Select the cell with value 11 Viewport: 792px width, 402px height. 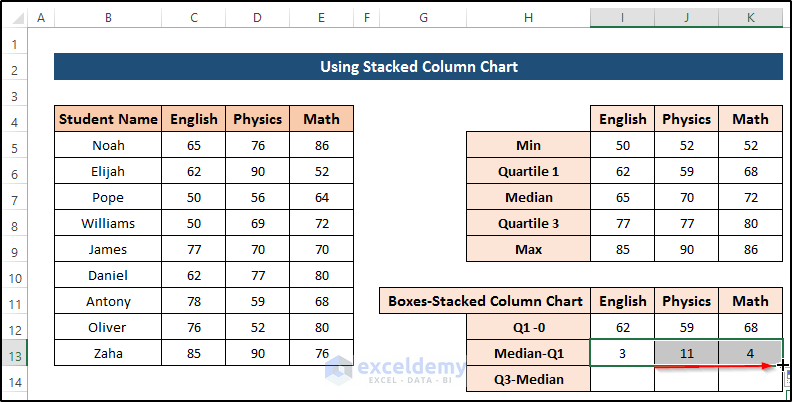click(x=686, y=353)
